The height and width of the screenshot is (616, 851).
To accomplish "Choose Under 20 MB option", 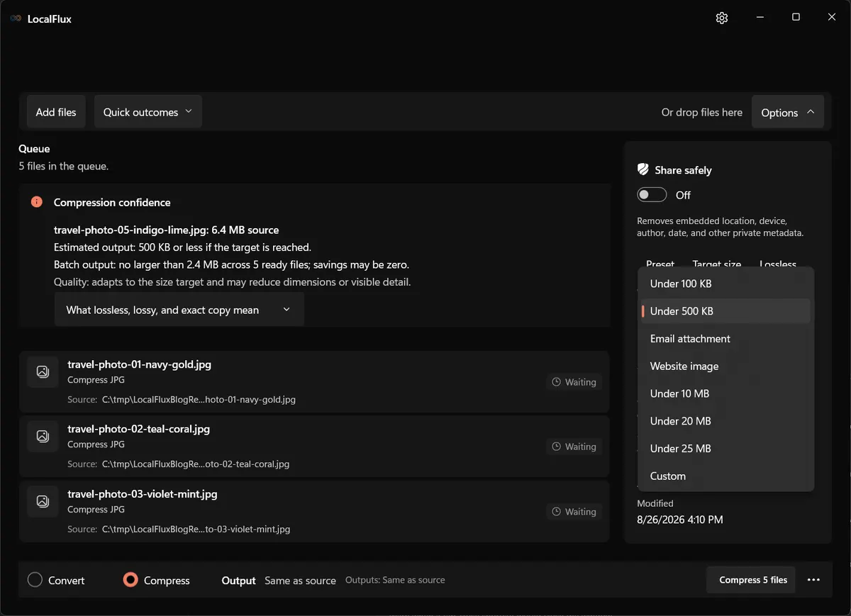I will (726, 421).
